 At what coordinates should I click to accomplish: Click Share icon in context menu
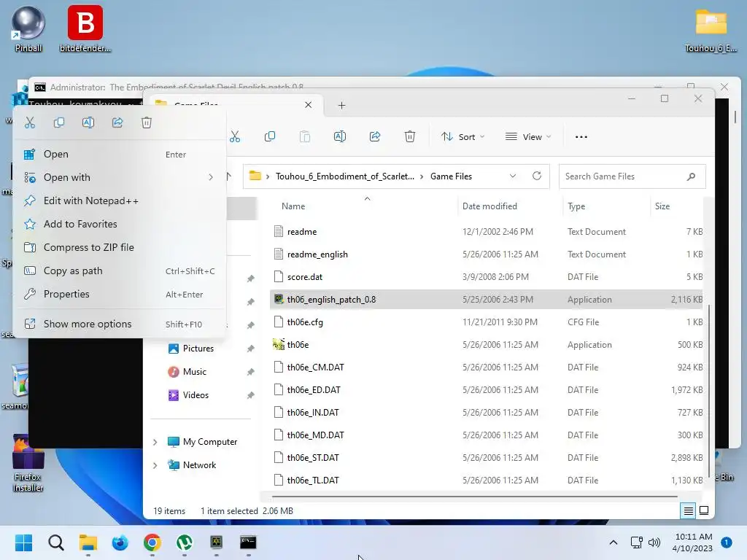117,122
